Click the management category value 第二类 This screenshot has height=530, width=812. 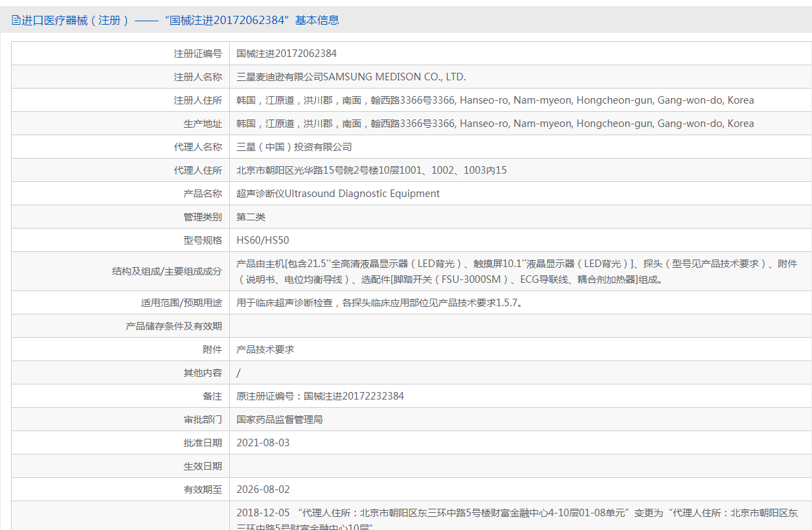pyautogui.click(x=251, y=217)
